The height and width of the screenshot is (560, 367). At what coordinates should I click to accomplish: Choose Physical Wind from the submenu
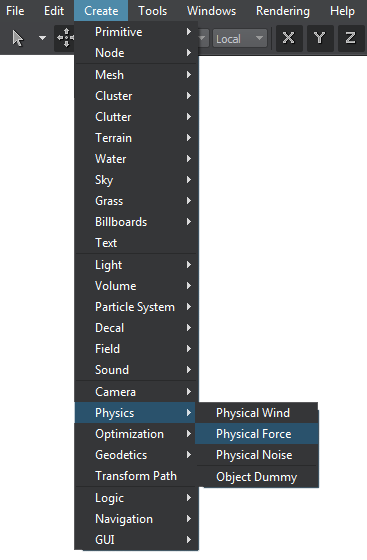(x=256, y=413)
